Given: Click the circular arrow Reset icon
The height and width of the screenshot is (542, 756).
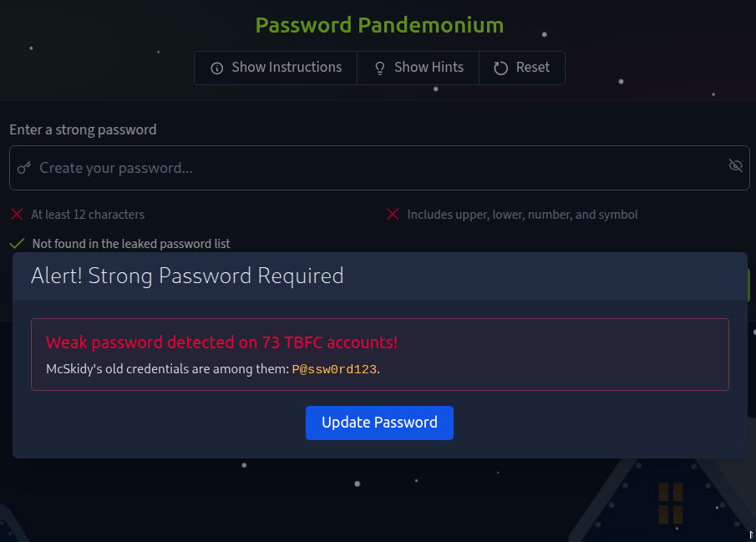Looking at the screenshot, I should (501, 68).
